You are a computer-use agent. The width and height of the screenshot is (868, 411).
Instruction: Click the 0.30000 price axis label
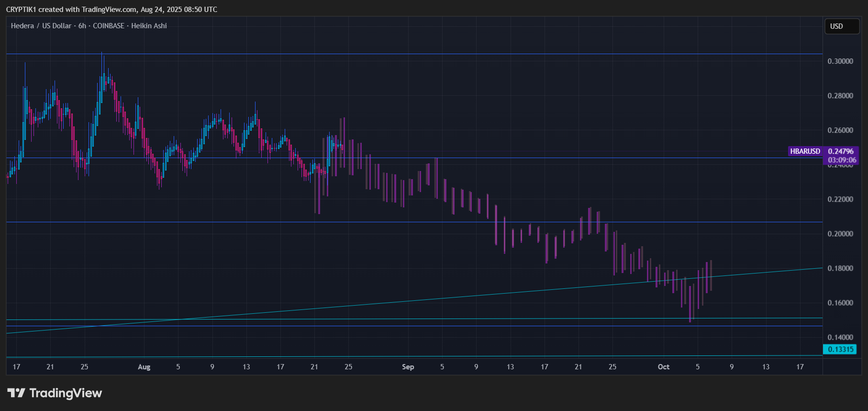[x=840, y=61]
